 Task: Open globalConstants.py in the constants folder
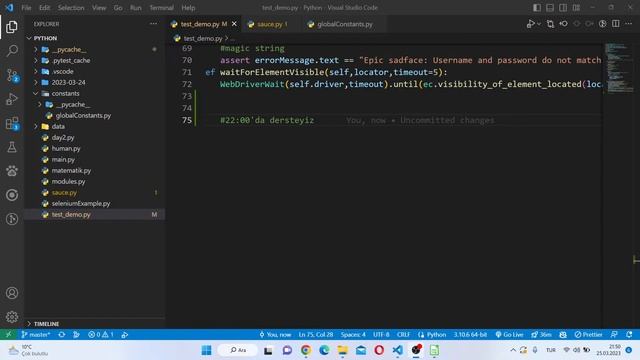click(x=83, y=116)
